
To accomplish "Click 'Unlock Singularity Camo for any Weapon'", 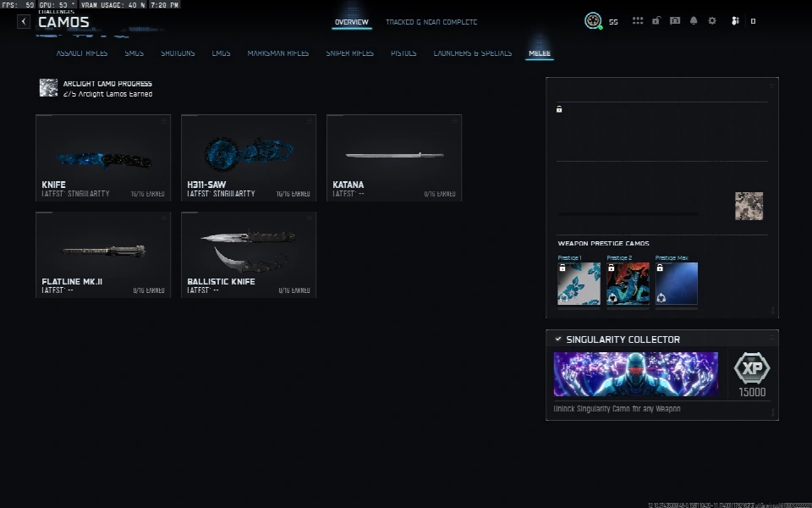I will tap(617, 408).
